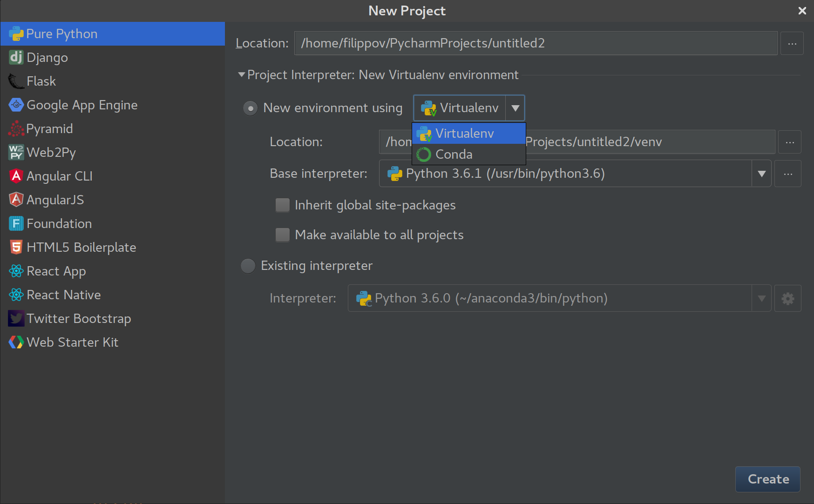Click the Flask horn icon
The height and width of the screenshot is (504, 814).
(x=16, y=81)
